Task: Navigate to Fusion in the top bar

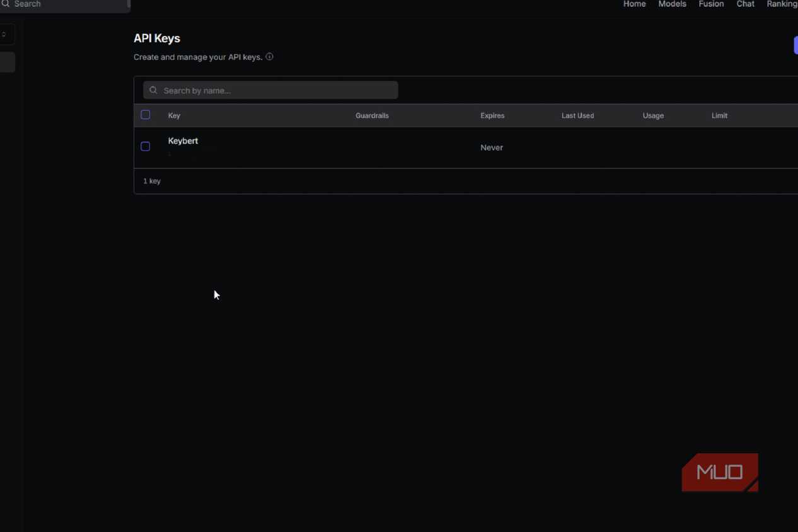Action: (x=711, y=4)
